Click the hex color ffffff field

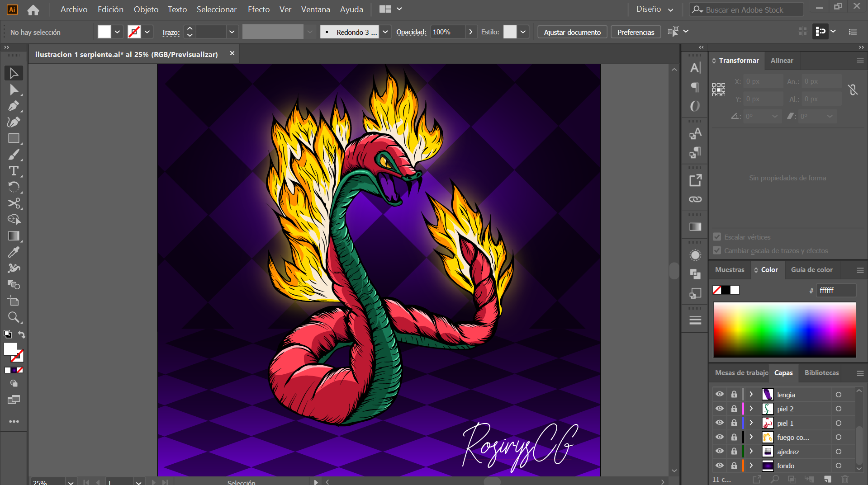[x=836, y=290]
